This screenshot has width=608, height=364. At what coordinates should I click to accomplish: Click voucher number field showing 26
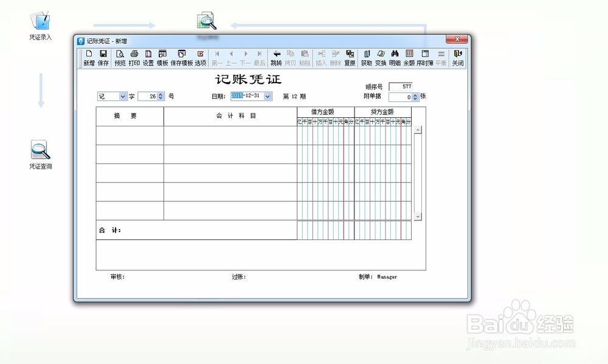pos(148,96)
